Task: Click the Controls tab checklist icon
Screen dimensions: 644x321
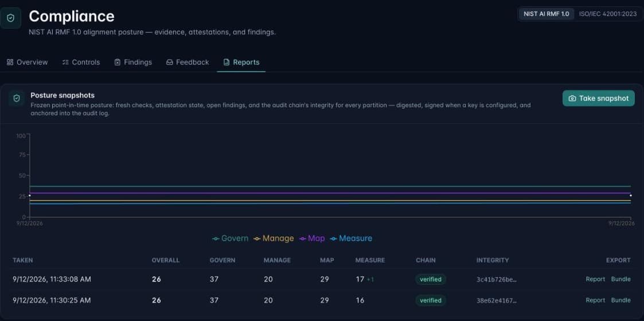Action: (x=65, y=62)
